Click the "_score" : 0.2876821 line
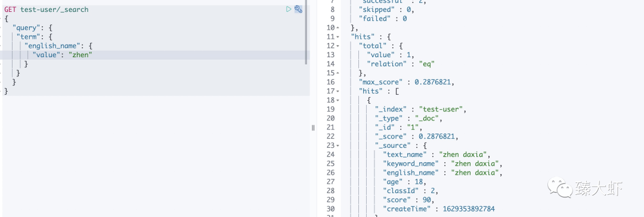The image size is (644, 217). click(417, 136)
